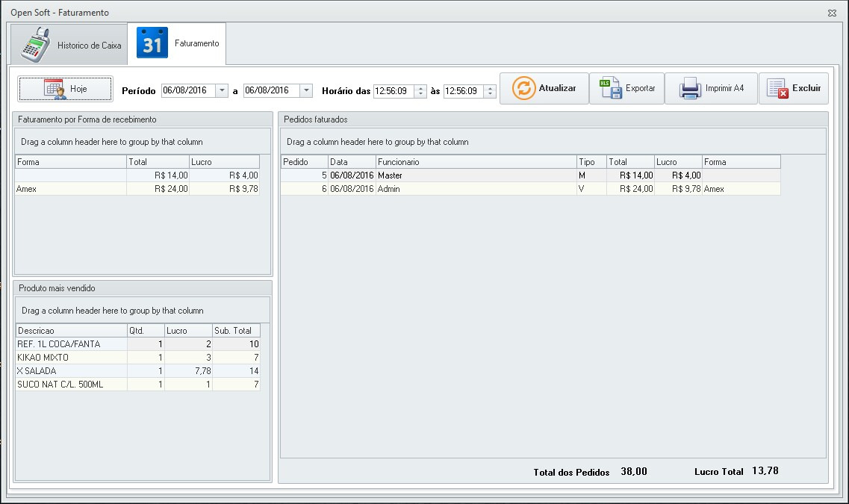Click the Atualizar refresh icon
Viewport: 849px width, 504px height.
pos(524,88)
